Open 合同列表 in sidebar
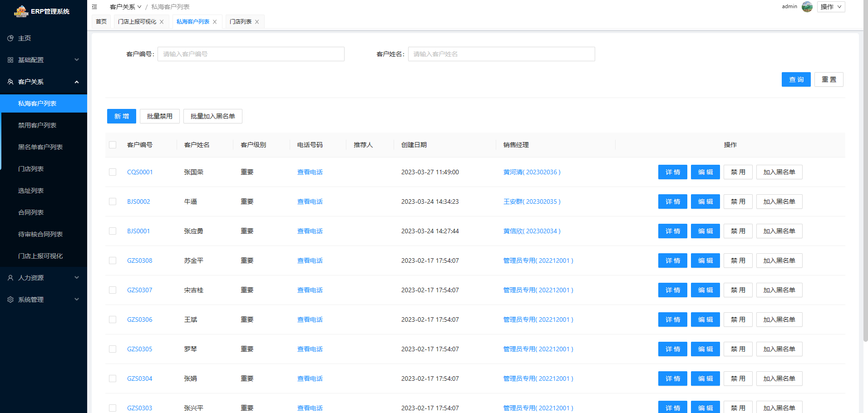The width and height of the screenshot is (868, 413). (x=44, y=212)
